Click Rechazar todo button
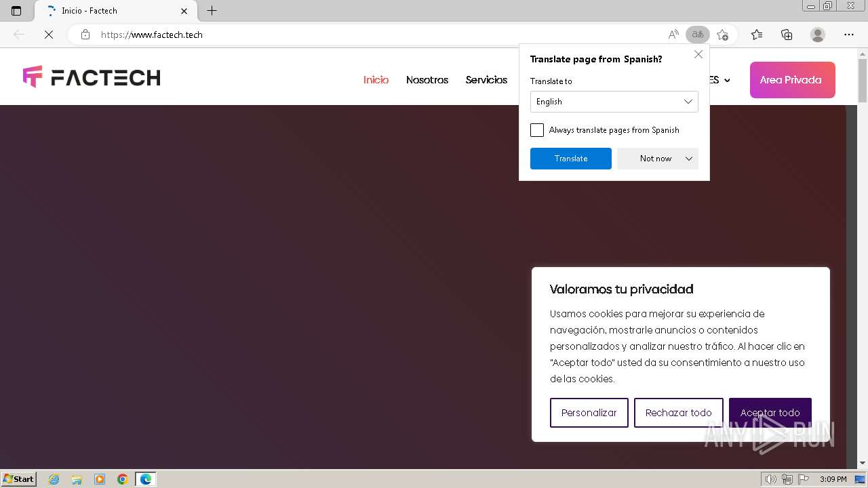 pyautogui.click(x=679, y=413)
